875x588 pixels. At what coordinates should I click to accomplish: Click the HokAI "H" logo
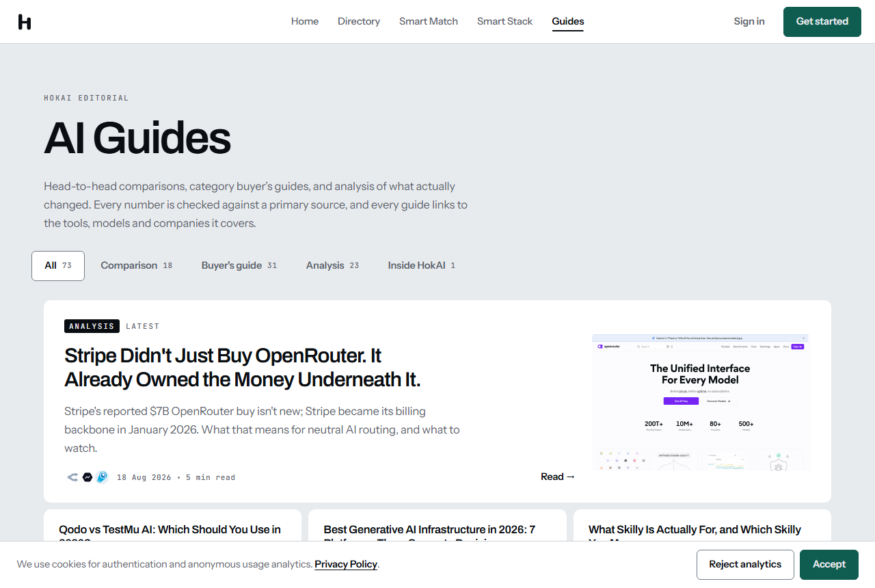25,22
